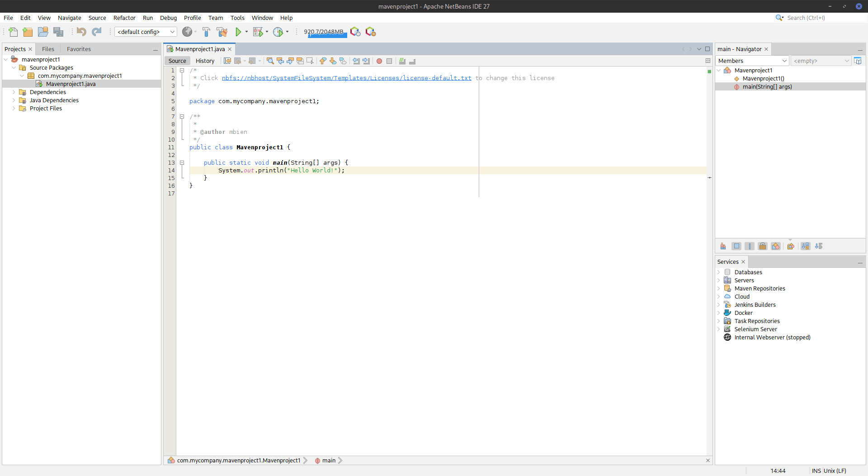Open the default config dropdown
868x476 pixels.
[145, 32]
